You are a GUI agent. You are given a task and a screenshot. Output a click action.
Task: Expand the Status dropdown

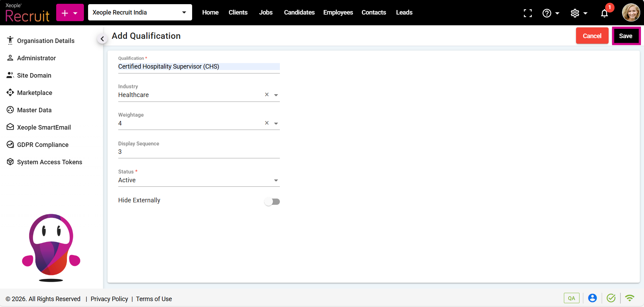[x=276, y=181]
